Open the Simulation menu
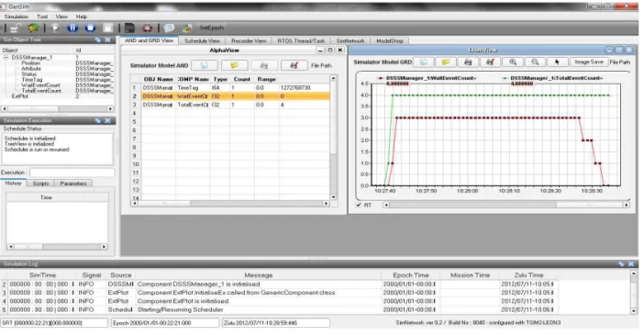Viewport: 644px width, 336px height. 17,17
